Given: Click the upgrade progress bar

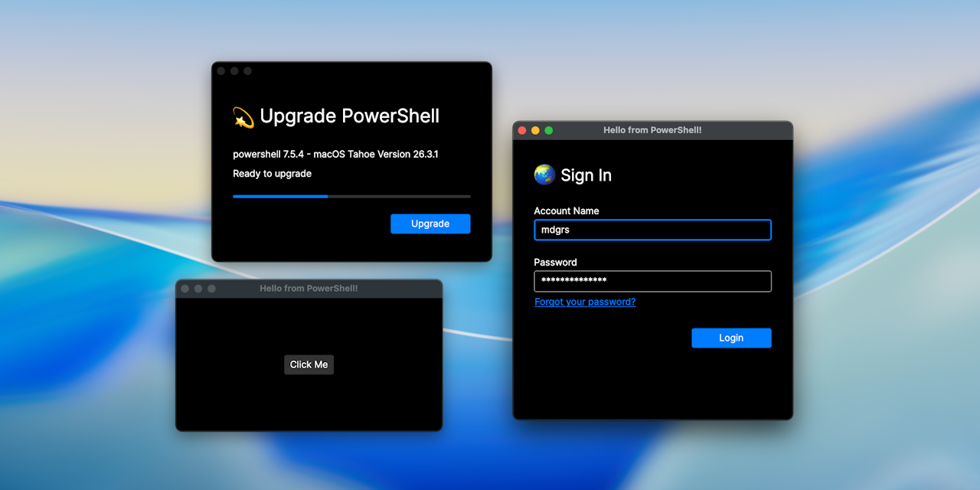Looking at the screenshot, I should pyautogui.click(x=351, y=197).
